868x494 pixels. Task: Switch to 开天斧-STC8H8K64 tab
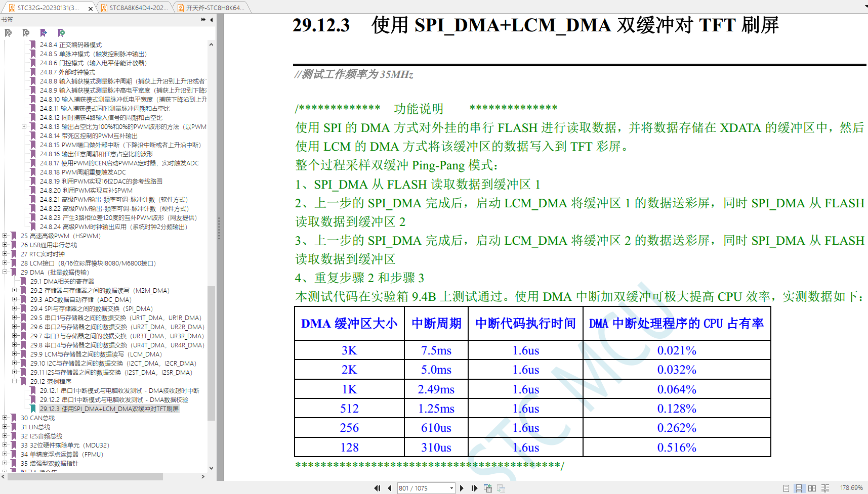[x=212, y=8]
